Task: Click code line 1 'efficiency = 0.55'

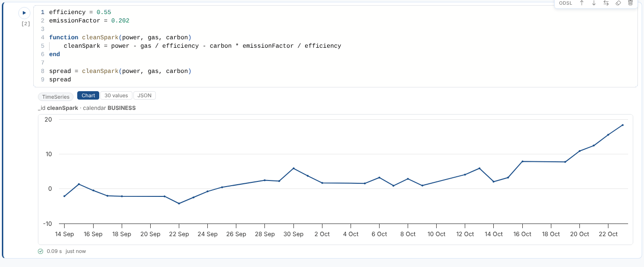Action: pos(80,12)
